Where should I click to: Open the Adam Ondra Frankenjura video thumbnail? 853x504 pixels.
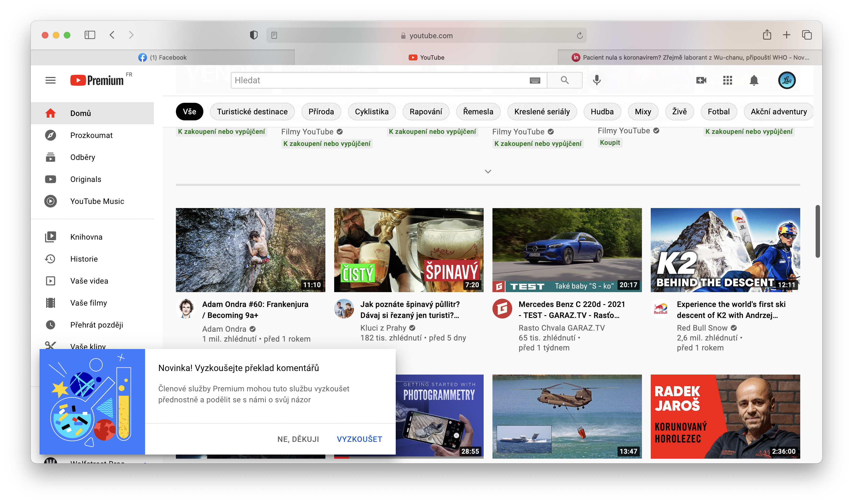[x=250, y=250]
